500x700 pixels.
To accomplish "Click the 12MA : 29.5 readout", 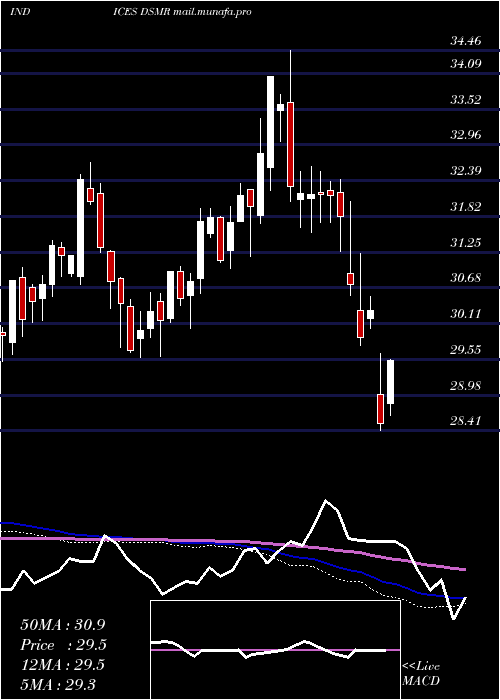I will [63, 665].
